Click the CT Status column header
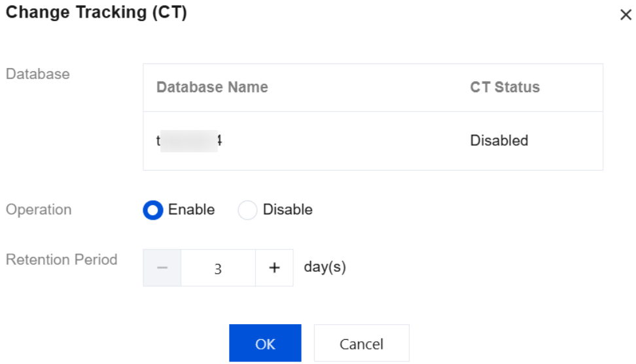The height and width of the screenshot is (364, 636). 504,88
